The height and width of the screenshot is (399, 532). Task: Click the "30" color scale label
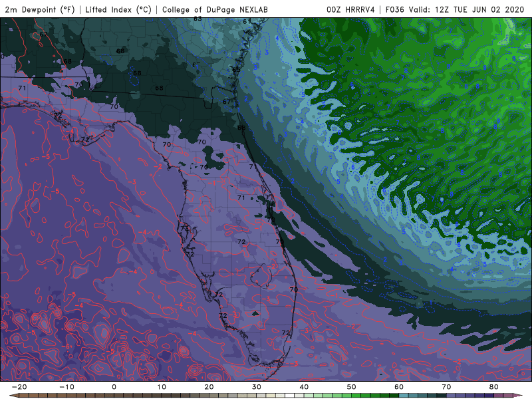point(257,387)
